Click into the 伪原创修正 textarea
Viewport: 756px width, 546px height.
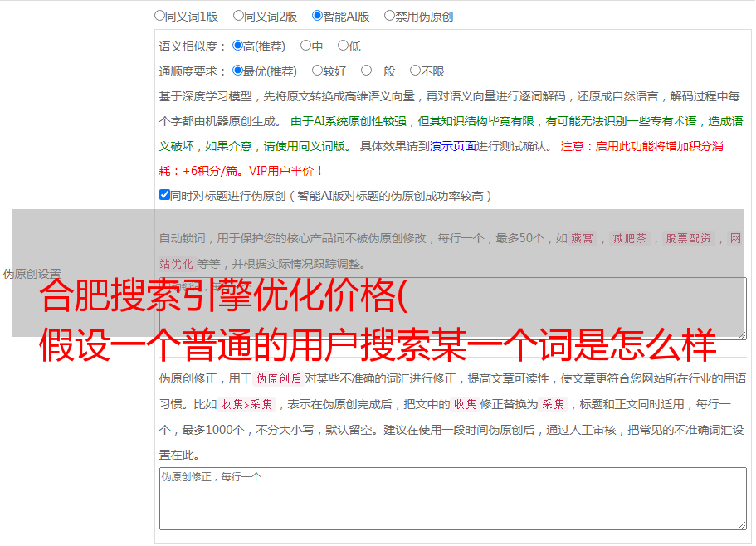tap(453, 499)
